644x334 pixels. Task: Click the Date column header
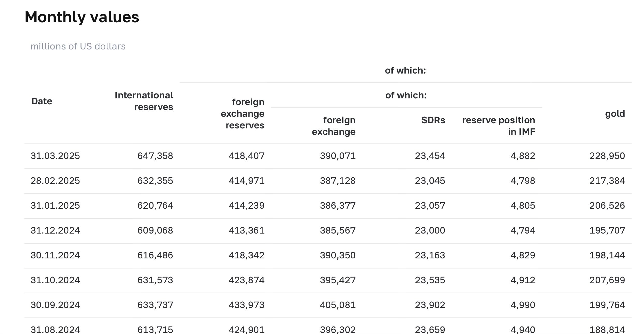pyautogui.click(x=42, y=101)
